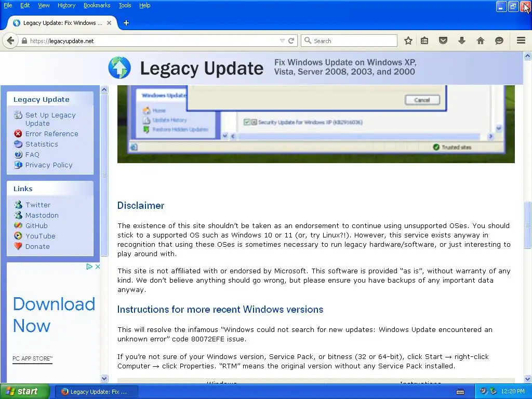Open the Privacy Policy link

(x=49, y=165)
